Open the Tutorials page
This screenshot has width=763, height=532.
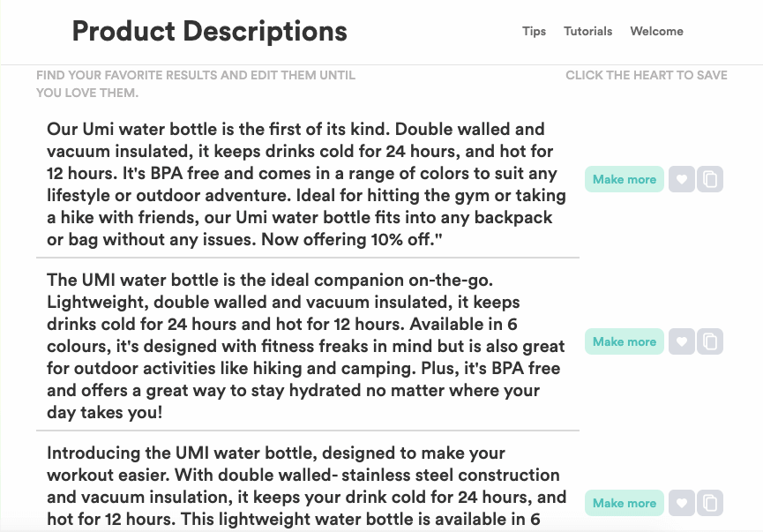[587, 31]
